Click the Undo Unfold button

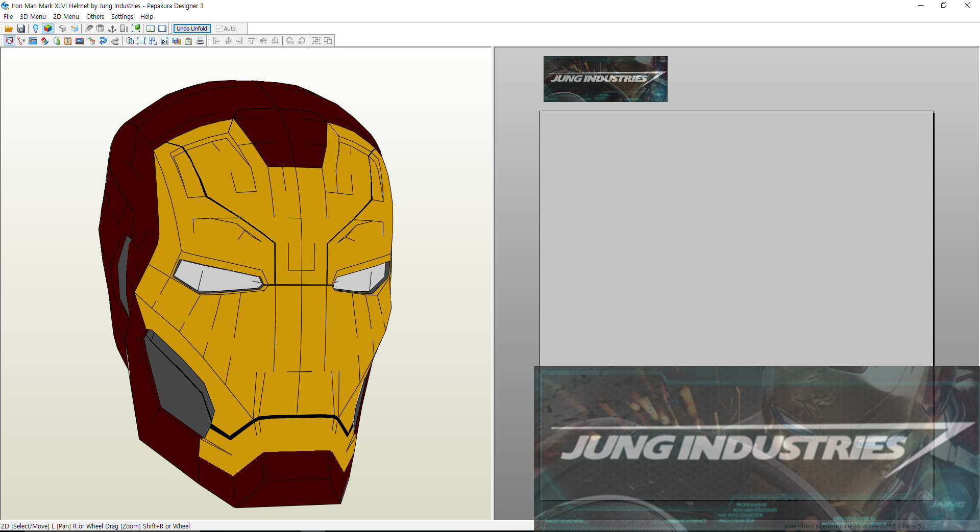[x=192, y=29]
